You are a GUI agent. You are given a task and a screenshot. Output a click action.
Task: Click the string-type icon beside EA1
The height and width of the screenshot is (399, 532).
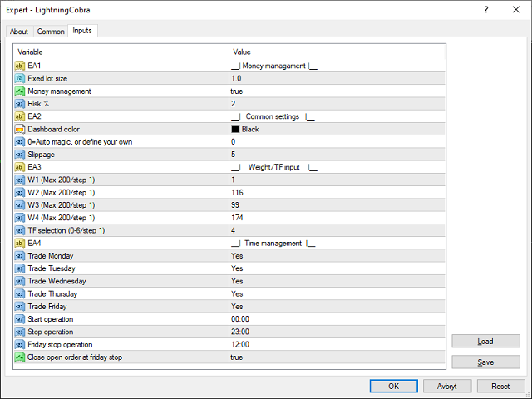pyautogui.click(x=19, y=66)
